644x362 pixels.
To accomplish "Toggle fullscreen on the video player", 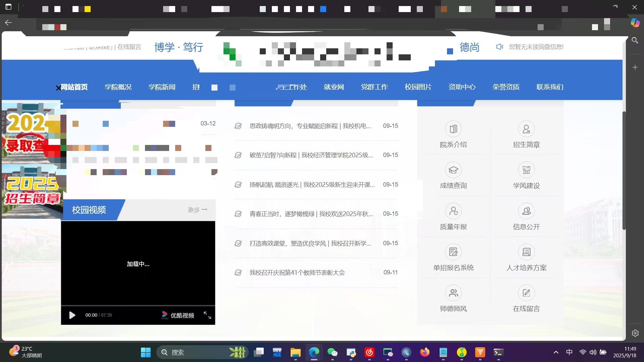I will pyautogui.click(x=207, y=315).
